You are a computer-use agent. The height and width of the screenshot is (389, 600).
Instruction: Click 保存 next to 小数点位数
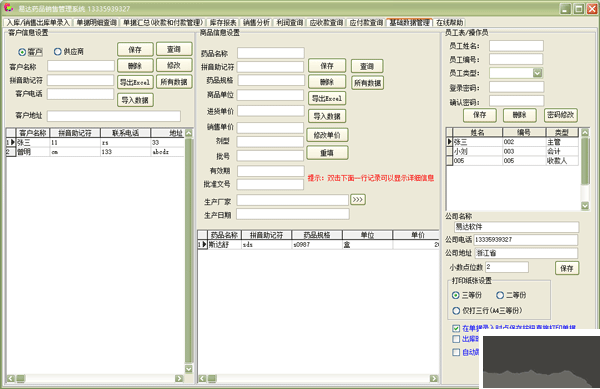(567, 268)
